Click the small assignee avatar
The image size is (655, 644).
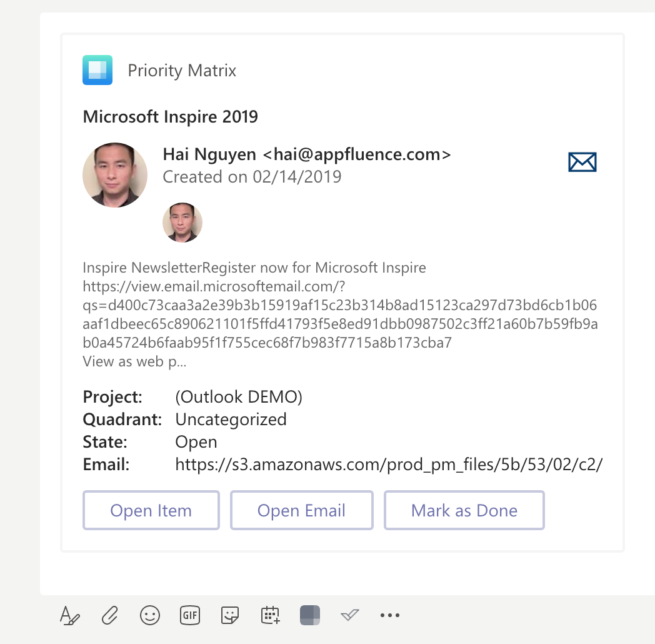[x=182, y=222]
